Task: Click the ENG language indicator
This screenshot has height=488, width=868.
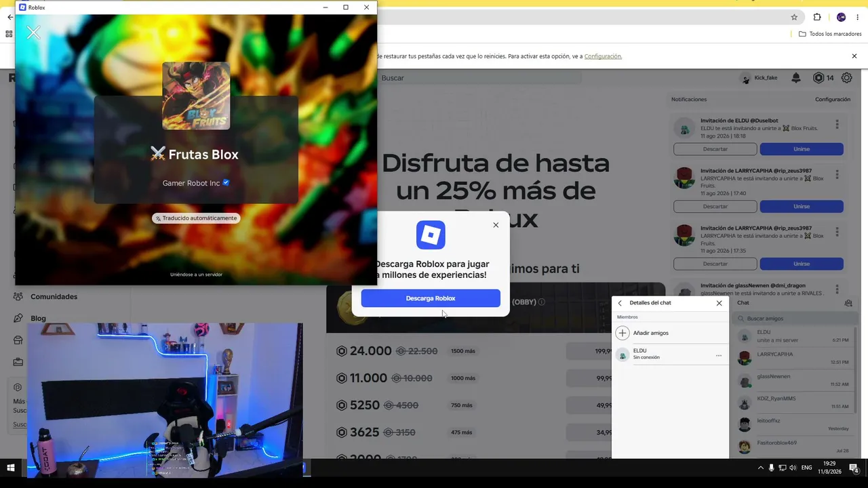Action: (806, 468)
